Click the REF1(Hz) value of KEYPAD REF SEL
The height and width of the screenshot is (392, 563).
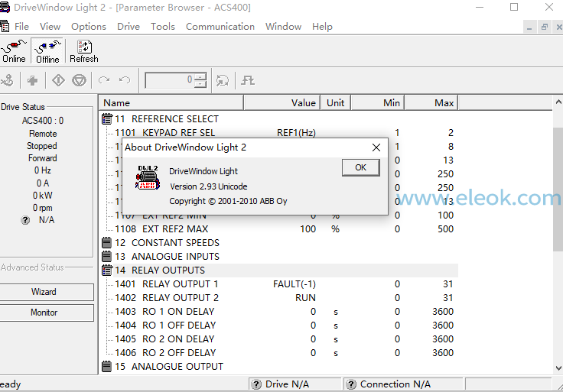(x=296, y=133)
